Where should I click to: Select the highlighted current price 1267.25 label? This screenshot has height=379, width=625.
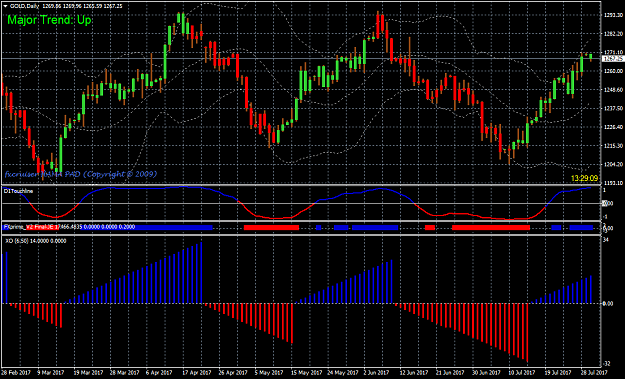tap(613, 59)
